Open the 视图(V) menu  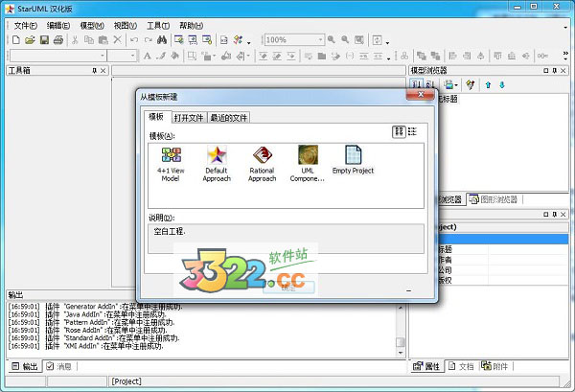click(x=126, y=26)
